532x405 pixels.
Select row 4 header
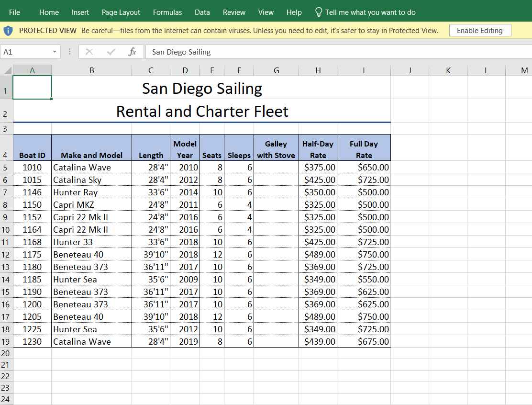pyautogui.click(x=6, y=147)
